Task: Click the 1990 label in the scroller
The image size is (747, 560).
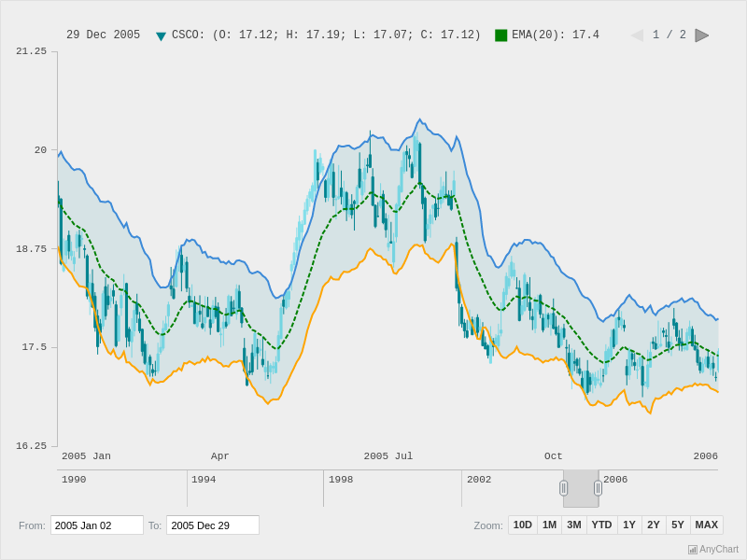Action: pyautogui.click(x=74, y=480)
